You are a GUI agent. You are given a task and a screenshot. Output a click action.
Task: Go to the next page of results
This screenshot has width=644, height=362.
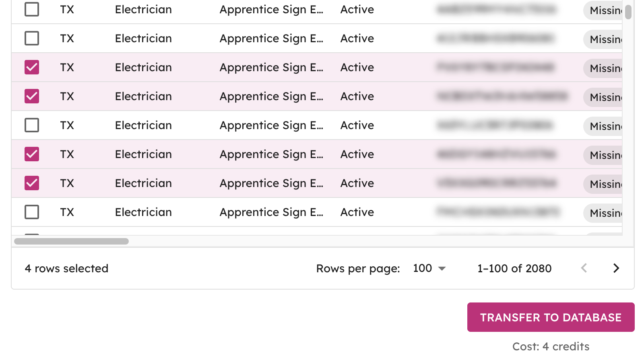(615, 268)
